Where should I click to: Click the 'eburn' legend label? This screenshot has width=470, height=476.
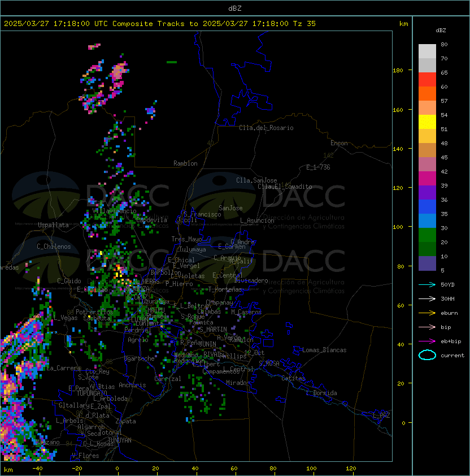(x=449, y=313)
